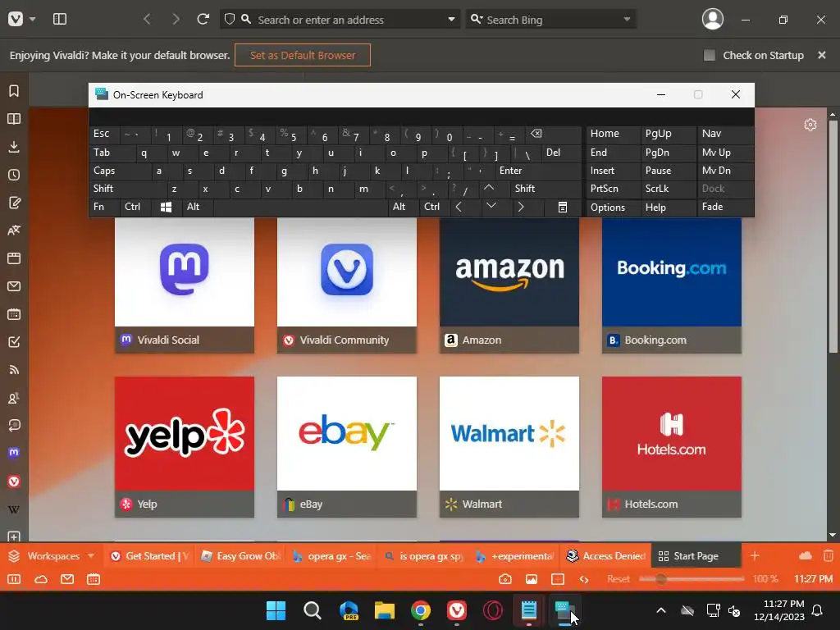
Task: Switch to the opera gx - Sea tab
Action: (x=331, y=556)
